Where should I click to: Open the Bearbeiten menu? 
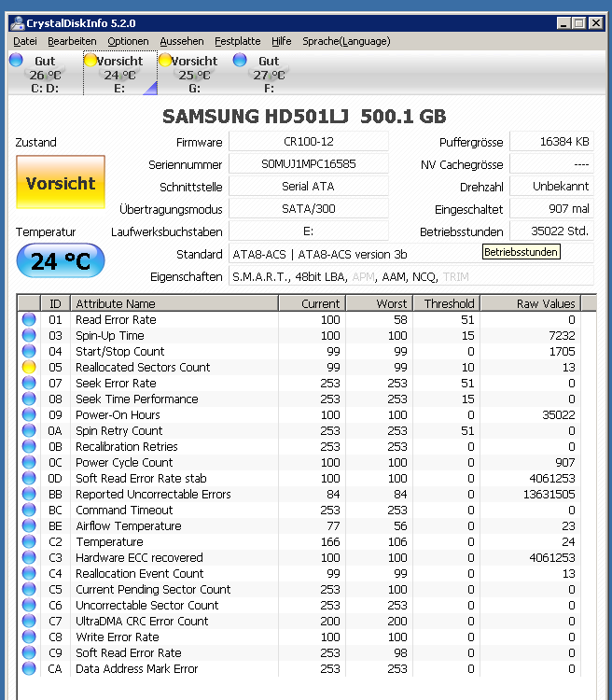(72, 41)
